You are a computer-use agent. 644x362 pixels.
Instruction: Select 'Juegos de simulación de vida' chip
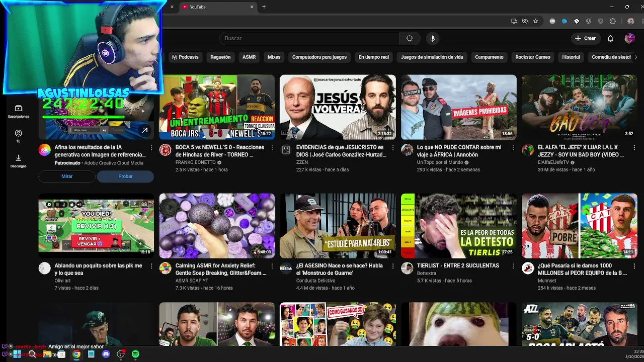pos(432,57)
